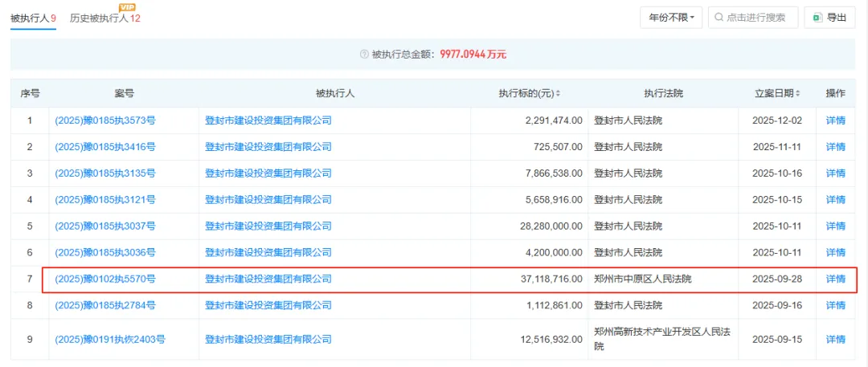View 详情 for the 2025-10-16 case
Viewport: 868px width, 367px height.
click(835, 173)
